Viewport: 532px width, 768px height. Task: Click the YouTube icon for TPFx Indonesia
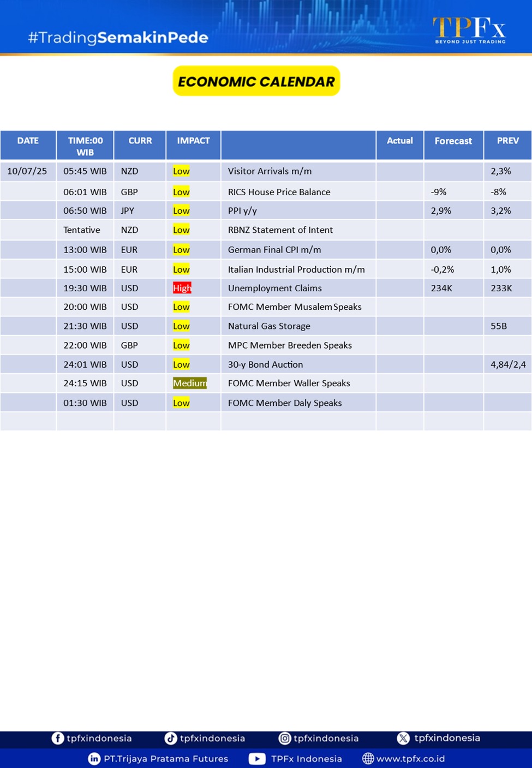pos(257,759)
